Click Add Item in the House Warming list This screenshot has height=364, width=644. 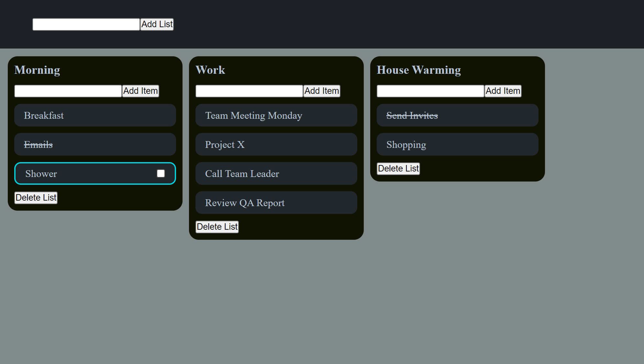pyautogui.click(x=503, y=91)
